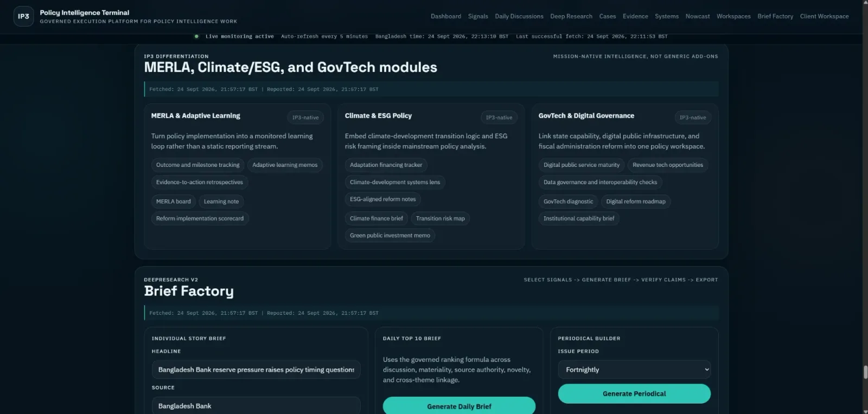Click IP3-native badge on MERLA card
The width and height of the screenshot is (868, 414).
[305, 117]
